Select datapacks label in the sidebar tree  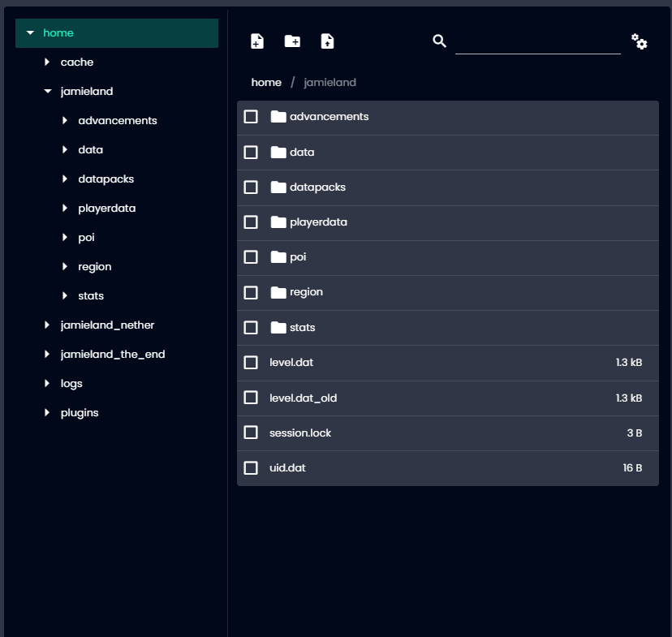(106, 179)
